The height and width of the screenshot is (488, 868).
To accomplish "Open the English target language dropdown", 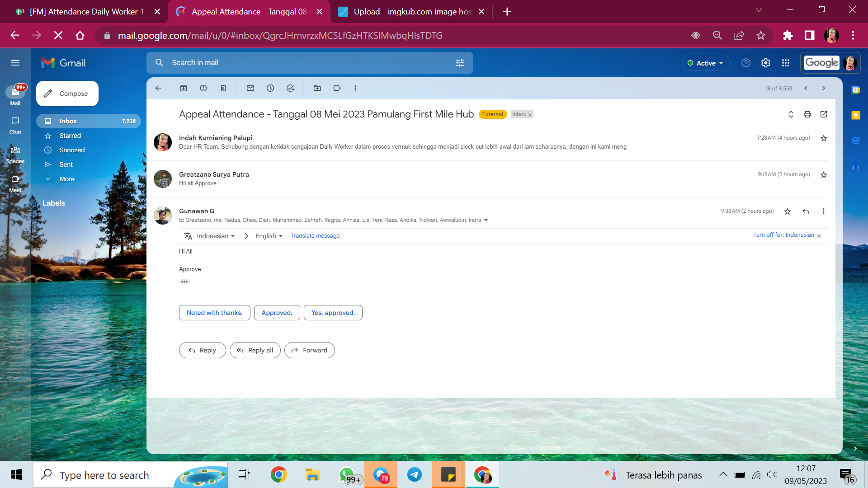I will point(269,236).
